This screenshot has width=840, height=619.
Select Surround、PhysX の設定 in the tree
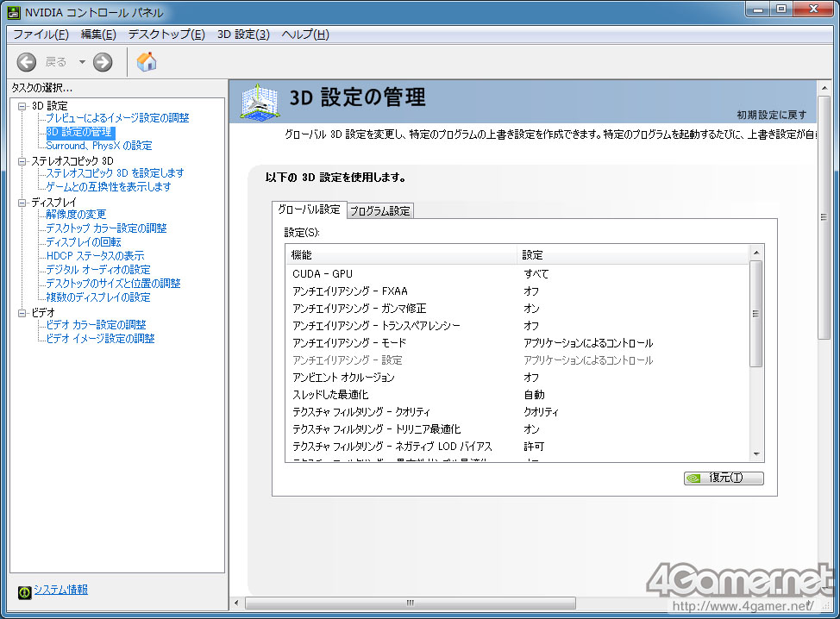(x=98, y=146)
